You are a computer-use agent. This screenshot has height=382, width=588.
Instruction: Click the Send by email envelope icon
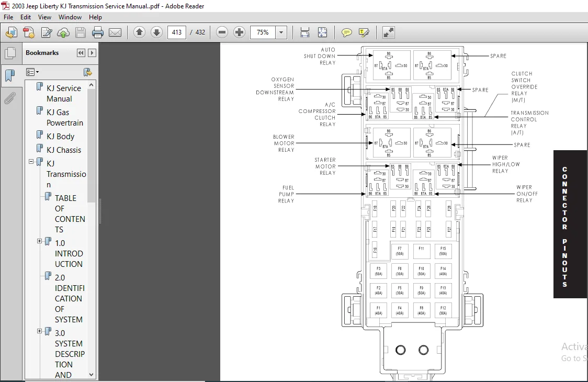pos(115,32)
